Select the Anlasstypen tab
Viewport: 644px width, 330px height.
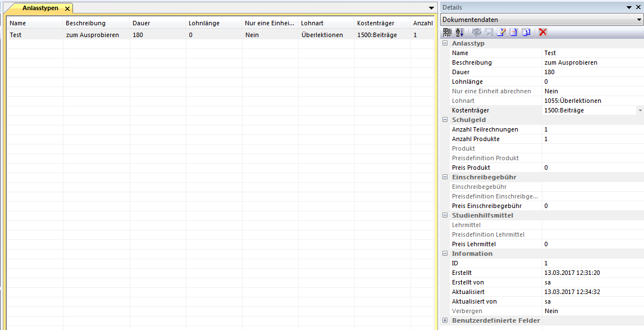39,8
